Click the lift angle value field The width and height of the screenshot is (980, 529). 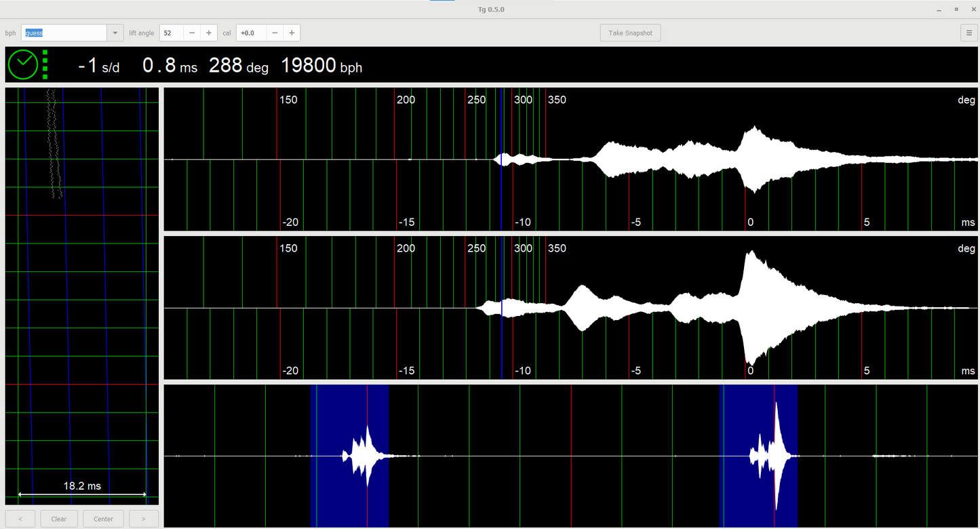click(x=171, y=33)
